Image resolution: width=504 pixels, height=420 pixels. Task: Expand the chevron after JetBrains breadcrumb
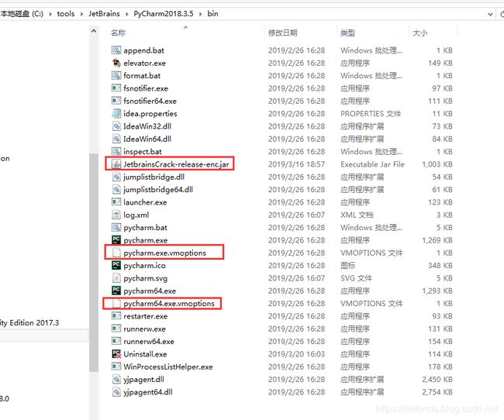(x=126, y=14)
